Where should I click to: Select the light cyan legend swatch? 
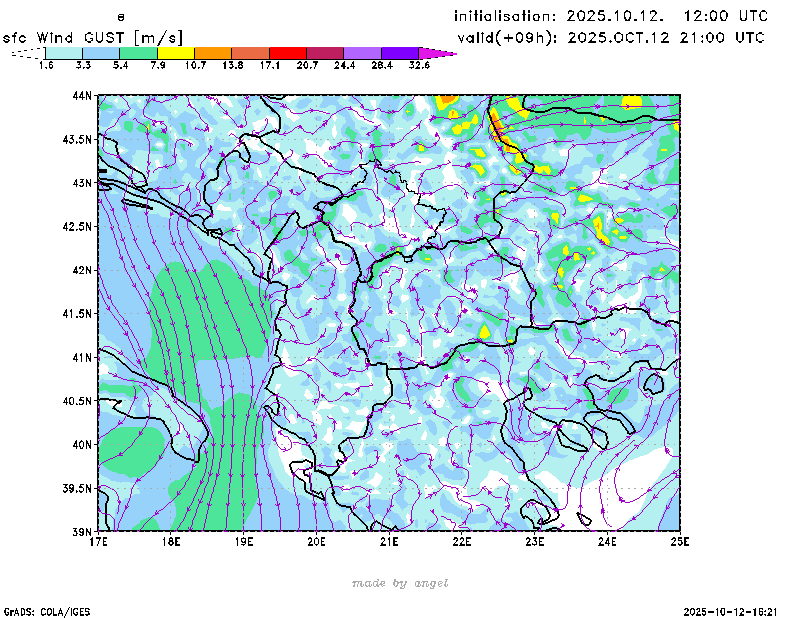[64, 52]
